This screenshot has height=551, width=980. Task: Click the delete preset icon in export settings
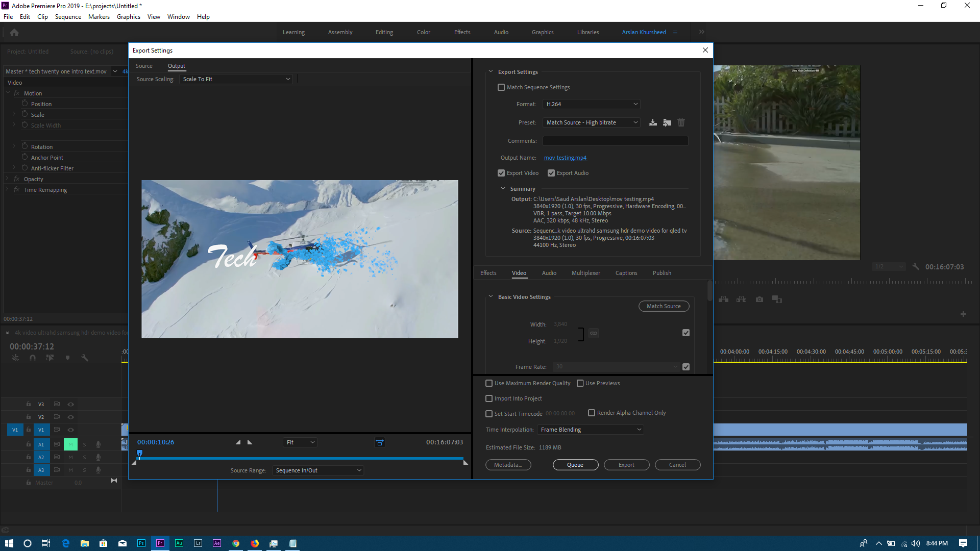click(x=681, y=122)
